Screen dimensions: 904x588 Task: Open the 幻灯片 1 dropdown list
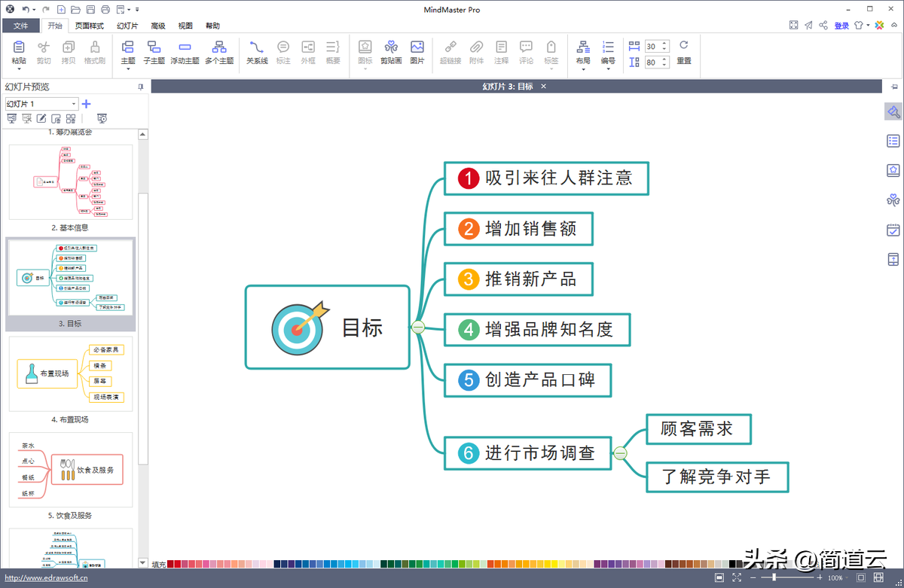point(74,104)
